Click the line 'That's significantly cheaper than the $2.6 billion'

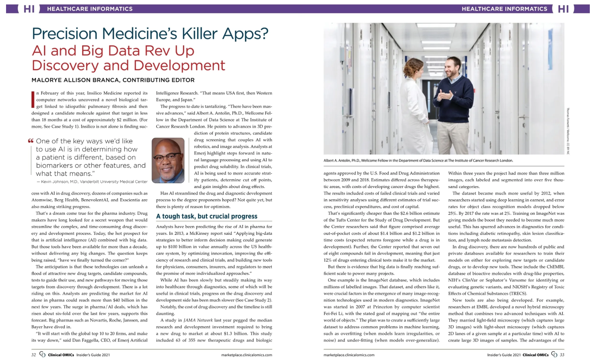pyautogui.click(x=384, y=213)
